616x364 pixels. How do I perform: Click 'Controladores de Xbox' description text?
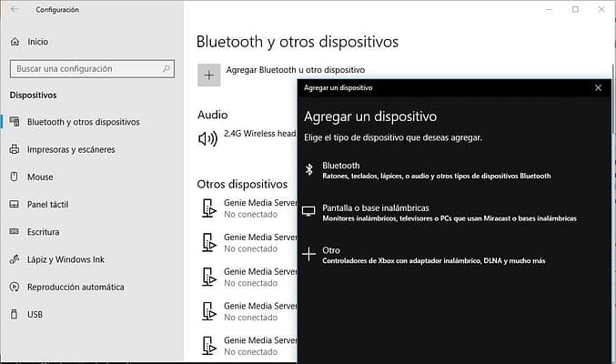pos(434,260)
